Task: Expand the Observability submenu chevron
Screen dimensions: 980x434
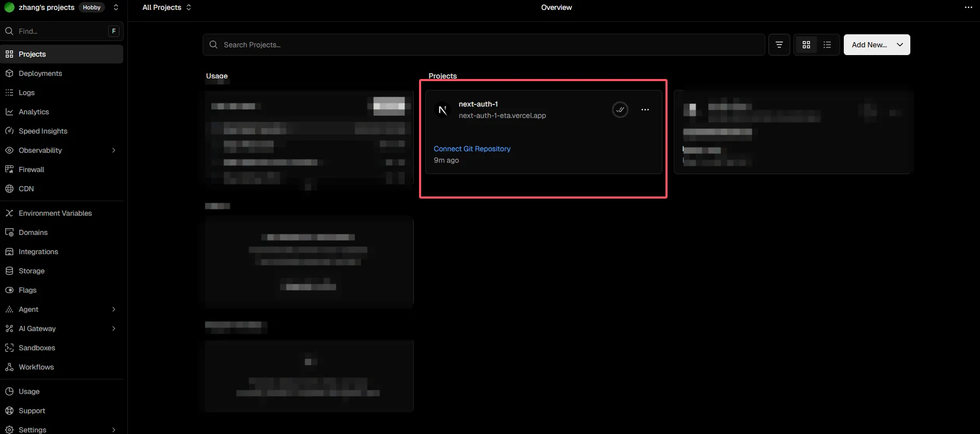Action: 114,150
